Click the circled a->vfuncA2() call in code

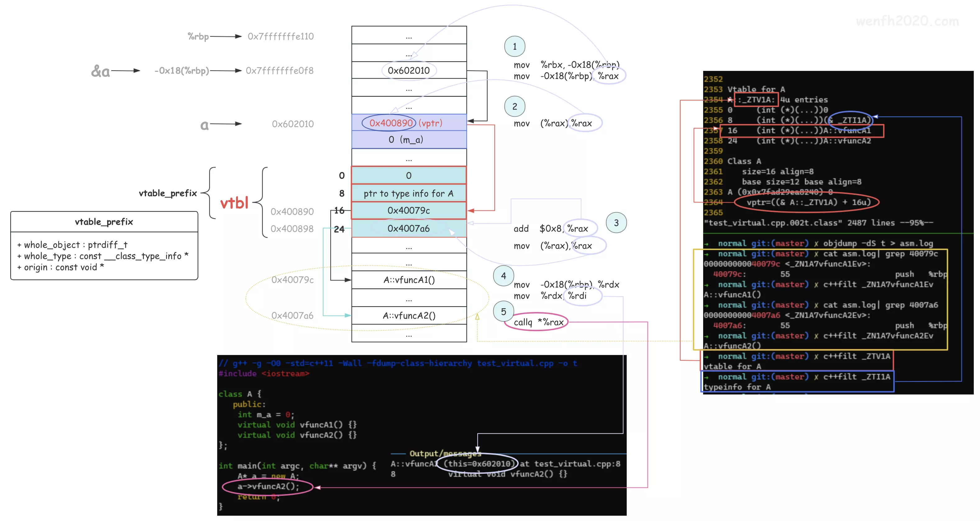click(x=268, y=486)
